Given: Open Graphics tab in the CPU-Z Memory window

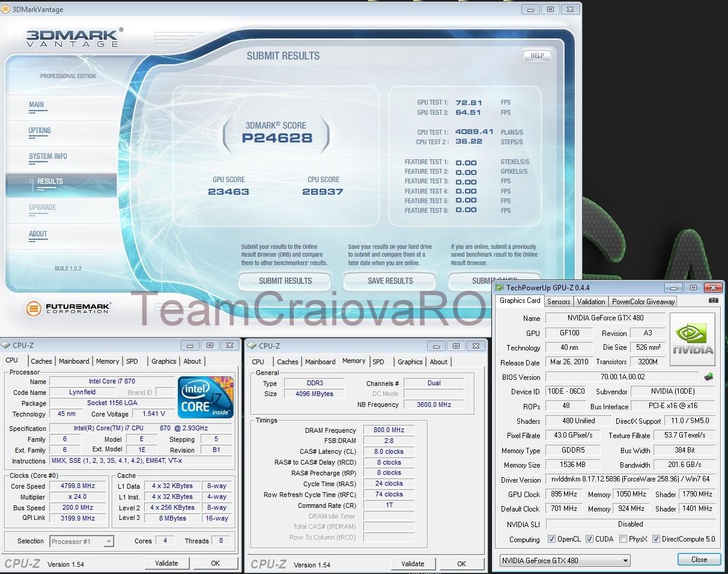Looking at the screenshot, I should [410, 362].
